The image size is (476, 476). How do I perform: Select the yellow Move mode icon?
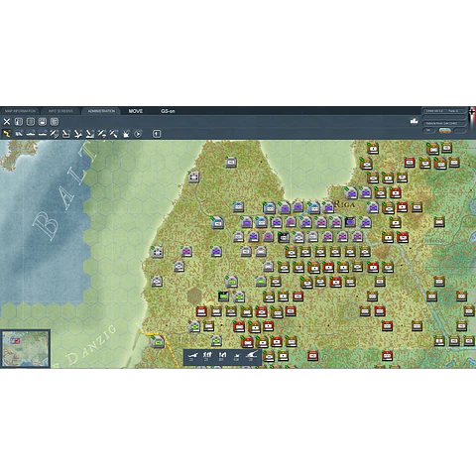point(7,134)
